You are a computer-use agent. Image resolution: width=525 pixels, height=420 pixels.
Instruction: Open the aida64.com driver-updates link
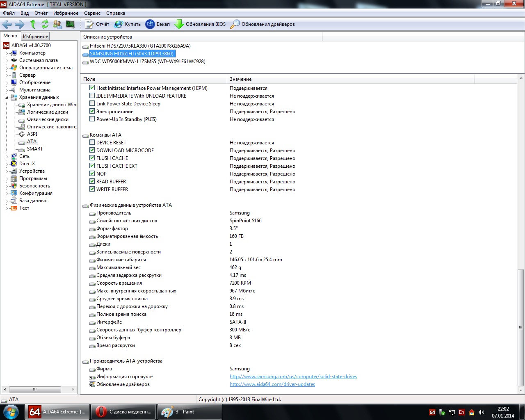[x=272, y=384]
